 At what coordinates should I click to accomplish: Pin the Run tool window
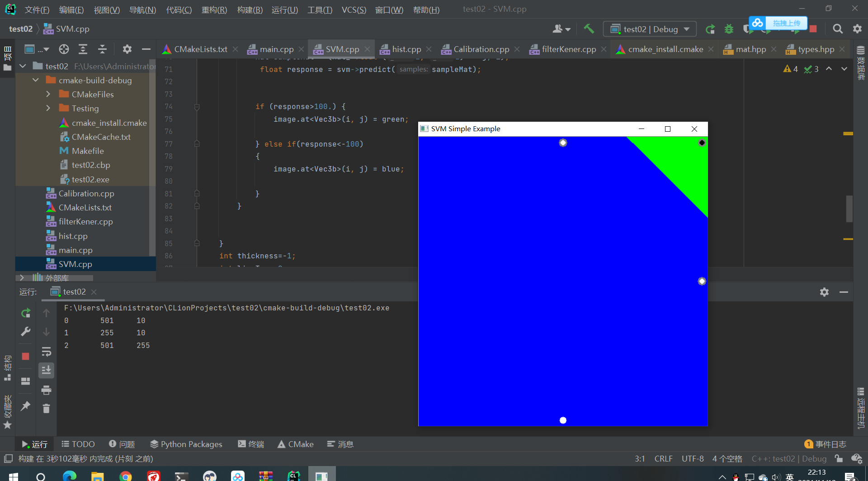click(x=25, y=406)
